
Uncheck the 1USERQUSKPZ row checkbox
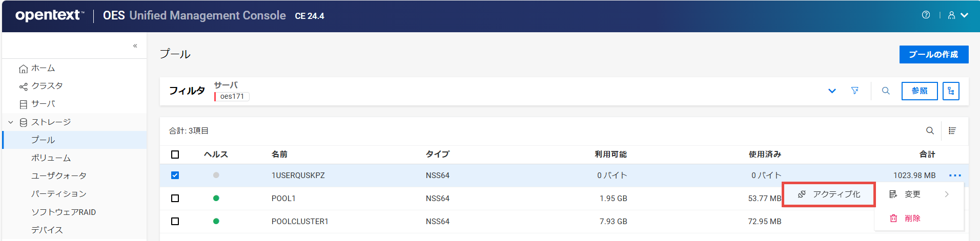175,176
